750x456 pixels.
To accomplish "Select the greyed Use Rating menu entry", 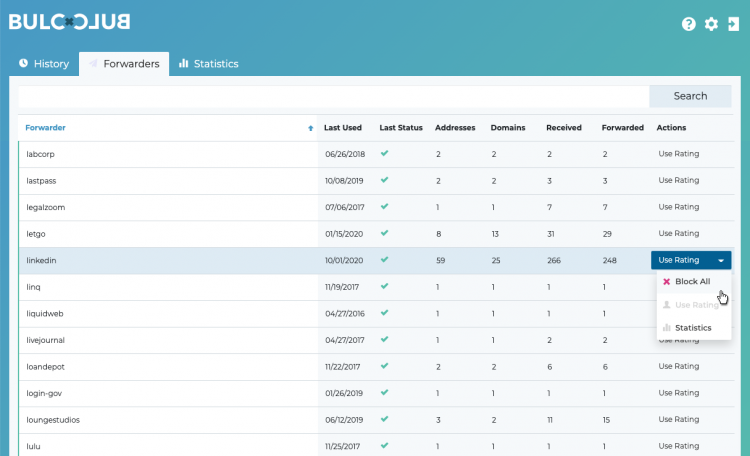I will (x=694, y=305).
